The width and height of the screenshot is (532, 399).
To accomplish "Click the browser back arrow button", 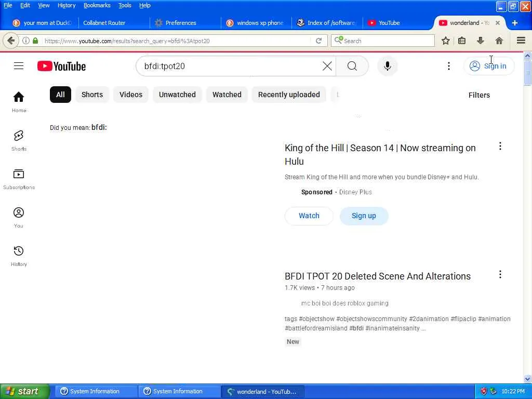I will pyautogui.click(x=11, y=41).
